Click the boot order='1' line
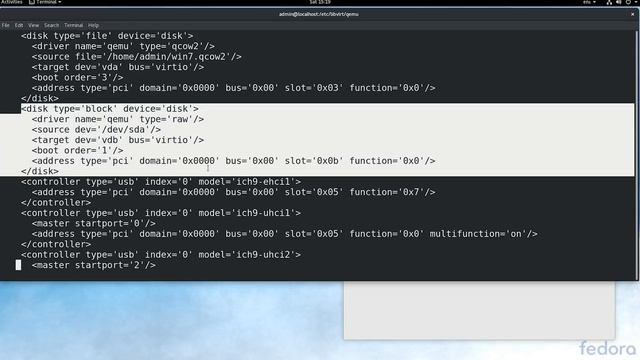The image size is (640, 360). coord(78,150)
